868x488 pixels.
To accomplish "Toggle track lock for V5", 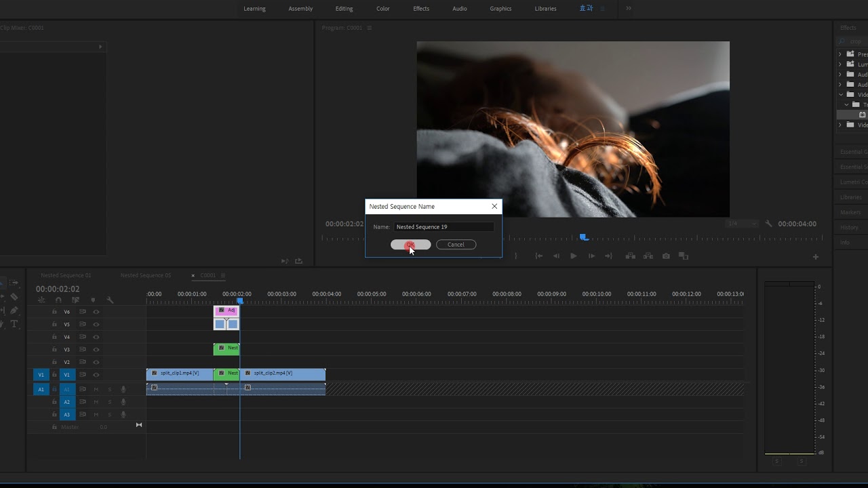I will tap(54, 325).
